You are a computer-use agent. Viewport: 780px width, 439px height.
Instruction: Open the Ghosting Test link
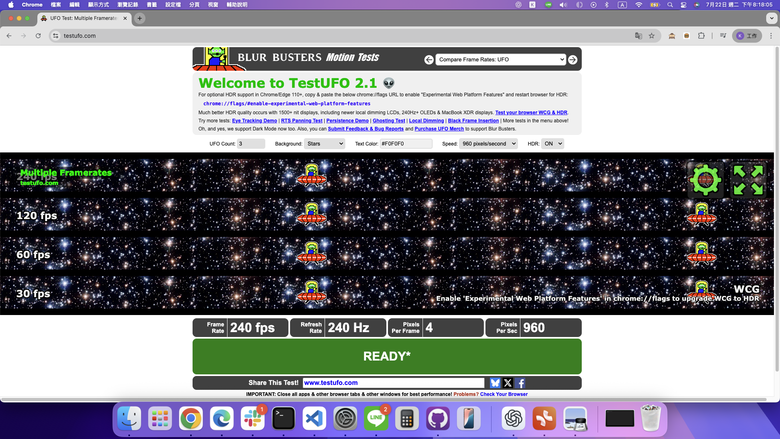click(389, 121)
